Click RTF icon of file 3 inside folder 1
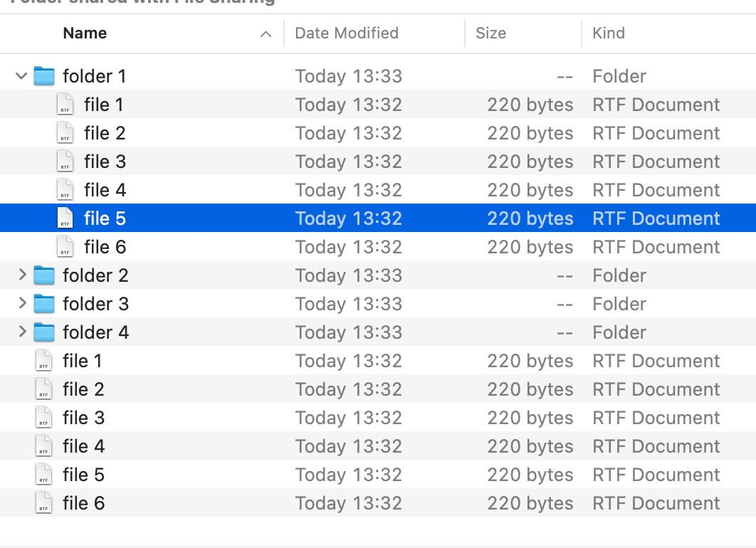The image size is (756, 548). point(65,162)
